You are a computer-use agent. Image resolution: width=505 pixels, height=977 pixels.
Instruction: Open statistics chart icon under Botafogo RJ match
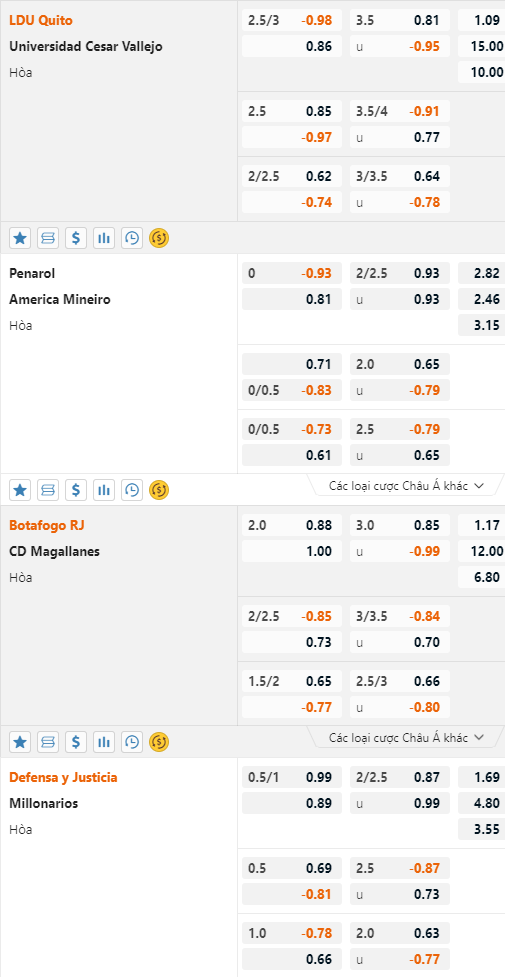point(103,742)
